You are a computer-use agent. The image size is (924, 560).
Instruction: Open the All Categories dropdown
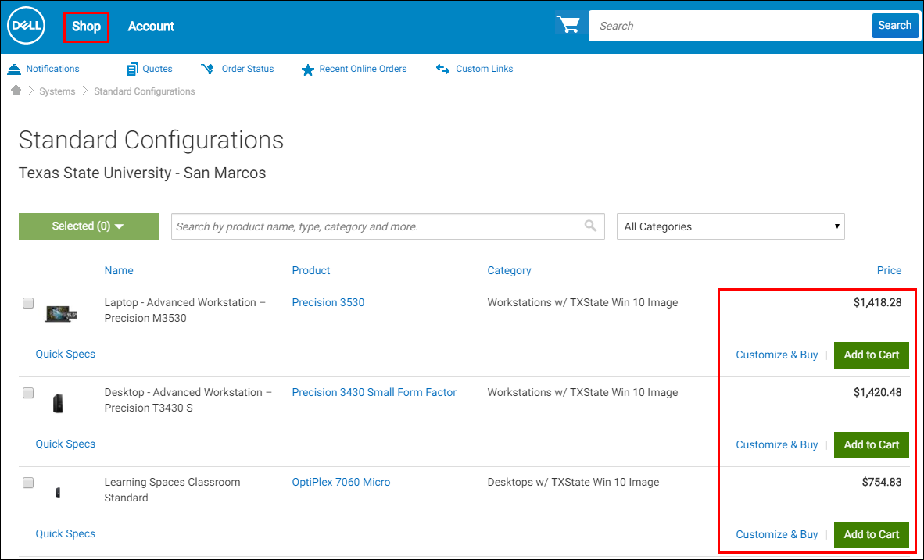pos(731,226)
